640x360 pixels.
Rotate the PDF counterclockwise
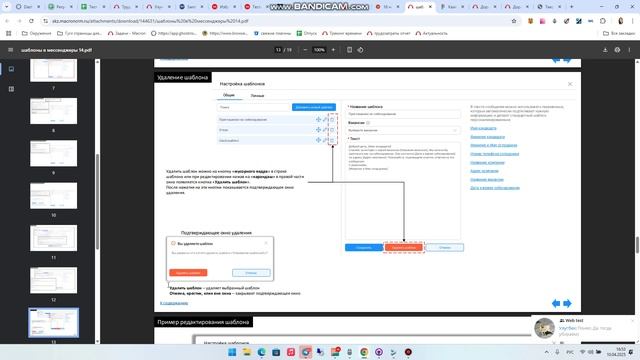(x=360, y=50)
